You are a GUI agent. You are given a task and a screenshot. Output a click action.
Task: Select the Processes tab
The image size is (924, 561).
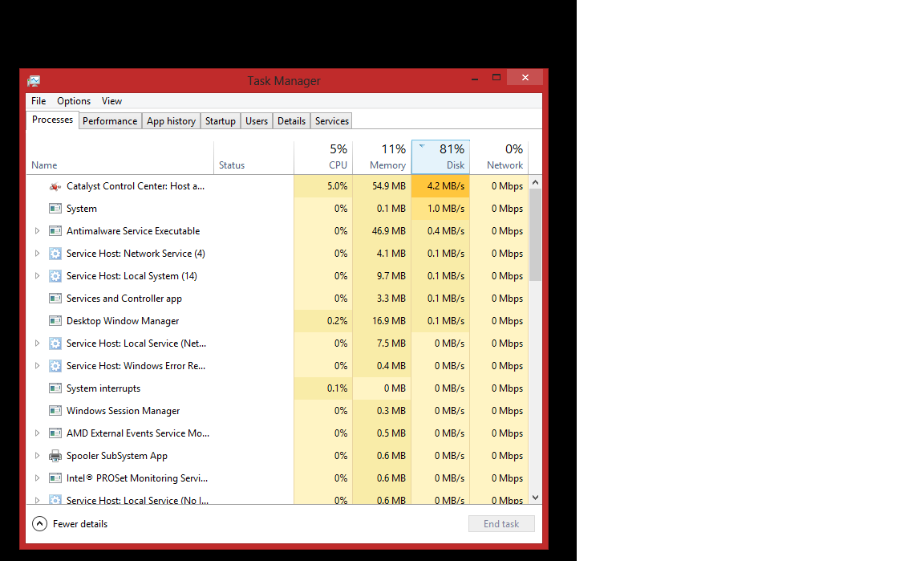(52, 120)
